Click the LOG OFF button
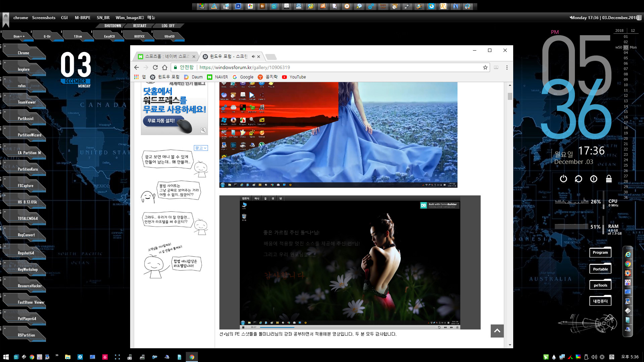This screenshot has height=362, width=644. [168, 26]
